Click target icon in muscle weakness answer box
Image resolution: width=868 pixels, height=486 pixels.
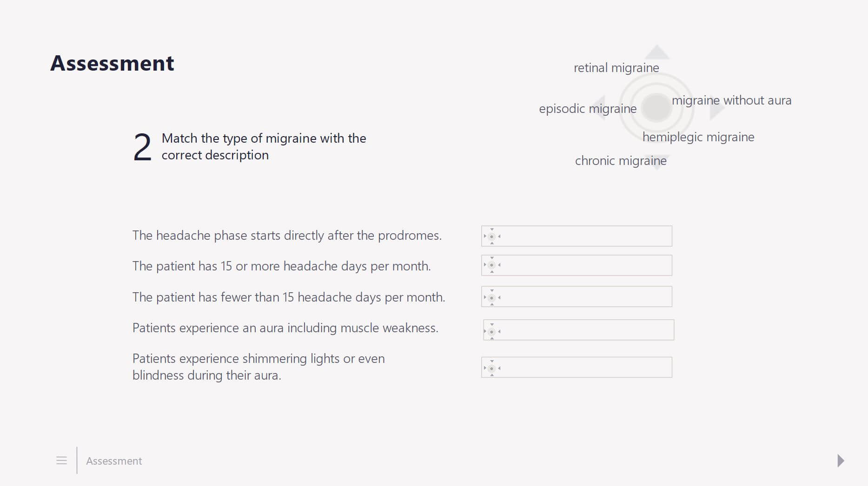(x=492, y=331)
